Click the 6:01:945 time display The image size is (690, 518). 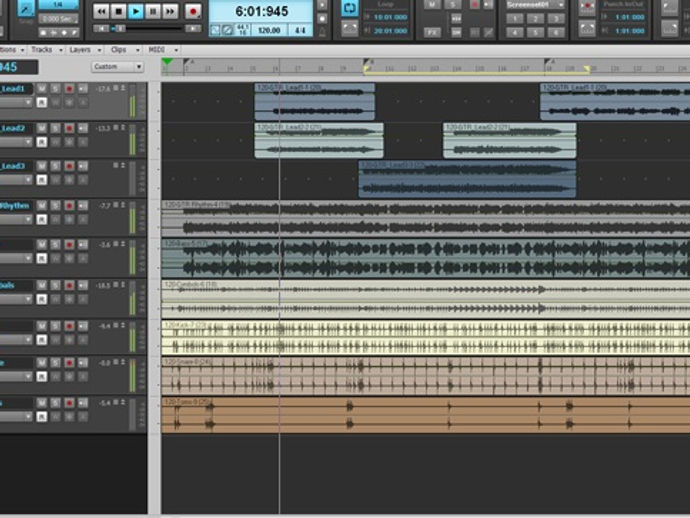261,11
